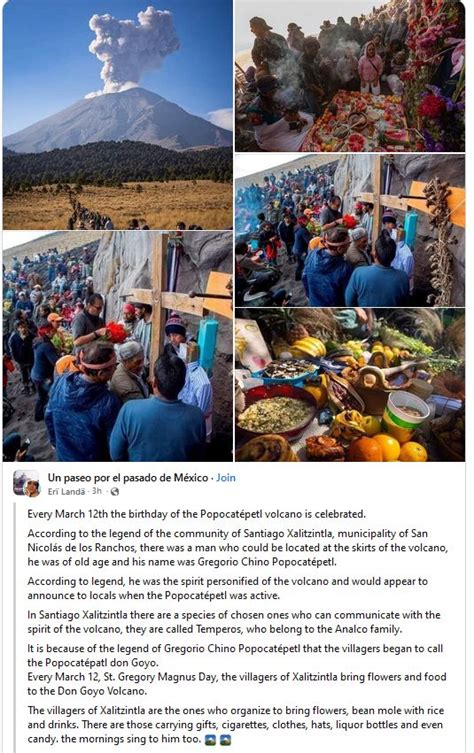Click the paragraph mentioning Santiago Xalitzintla community legend
This screenshot has width=474, height=753.
tap(238, 547)
